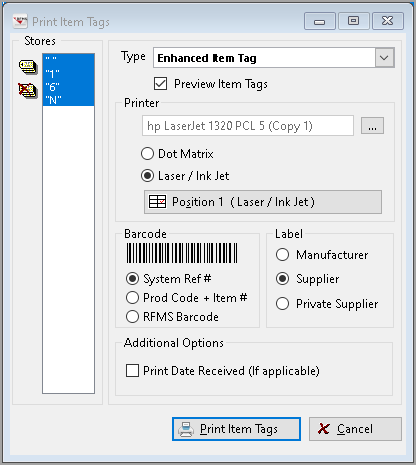This screenshot has height=465, width=416.
Task: Browse printers with the ellipsis button
Action: point(372,126)
